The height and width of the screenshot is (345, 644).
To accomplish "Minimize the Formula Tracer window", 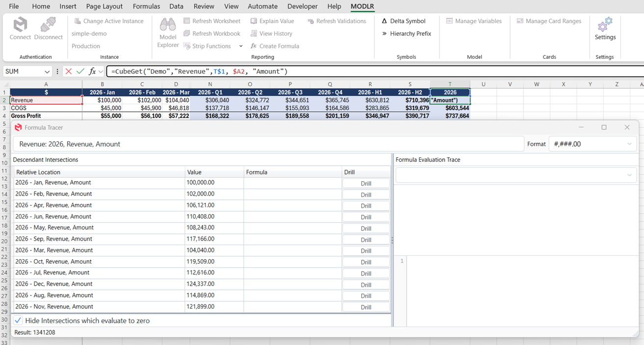I will [x=581, y=127].
